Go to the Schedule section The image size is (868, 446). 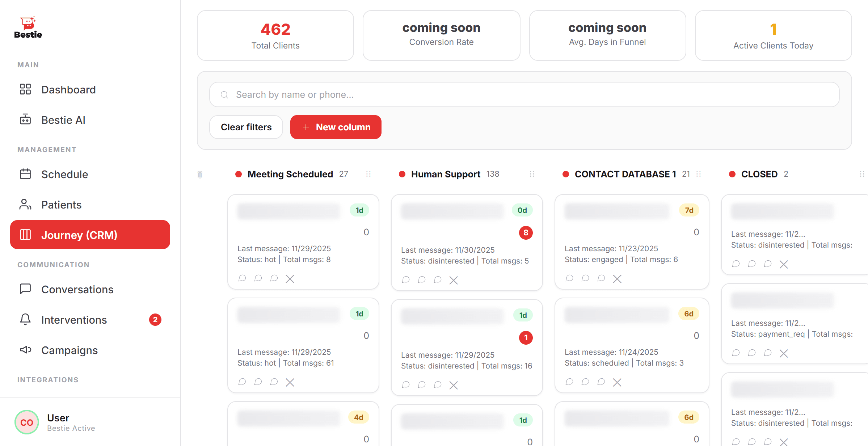pyautogui.click(x=90, y=174)
